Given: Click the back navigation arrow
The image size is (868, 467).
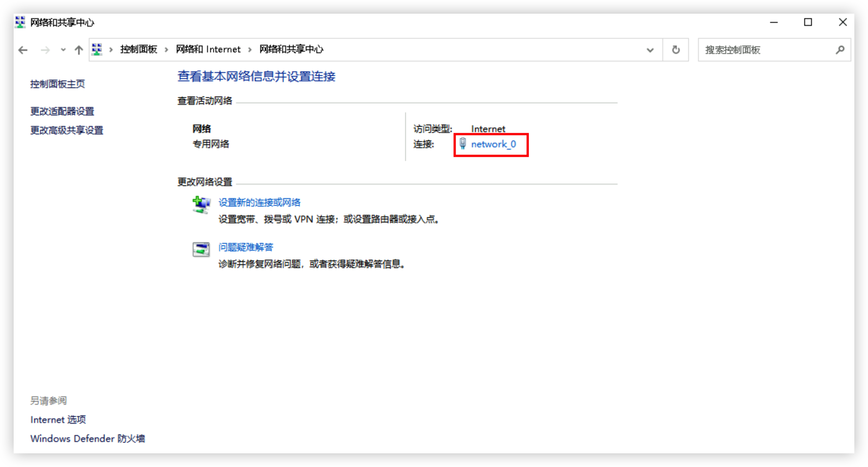Looking at the screenshot, I should [x=23, y=50].
